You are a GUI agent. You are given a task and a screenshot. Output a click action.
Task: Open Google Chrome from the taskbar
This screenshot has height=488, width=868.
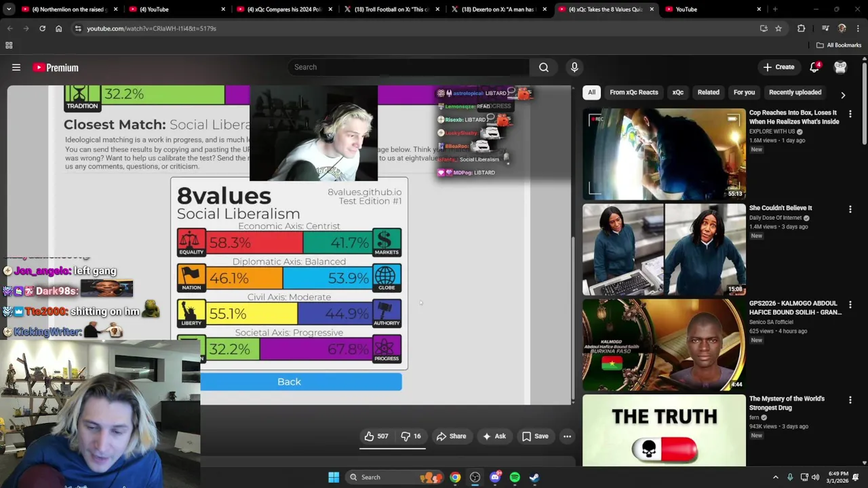pos(455,477)
